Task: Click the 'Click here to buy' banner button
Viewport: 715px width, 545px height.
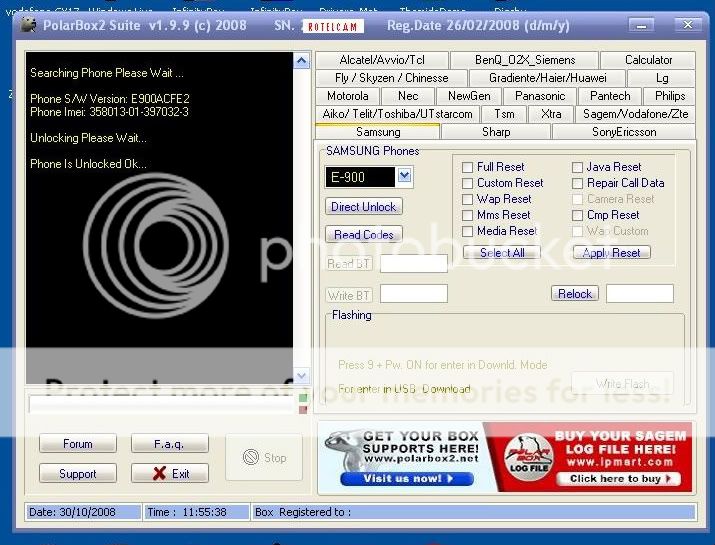Action: pos(619,478)
